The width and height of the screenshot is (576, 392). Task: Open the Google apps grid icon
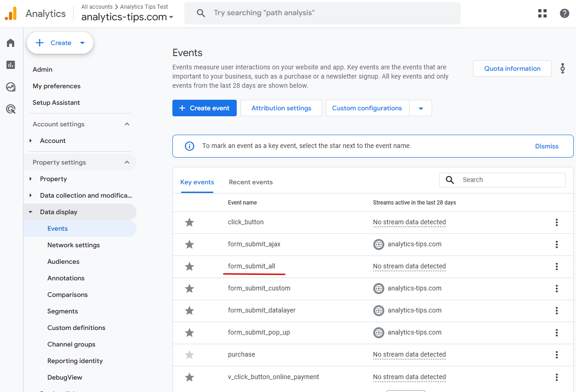pos(542,13)
